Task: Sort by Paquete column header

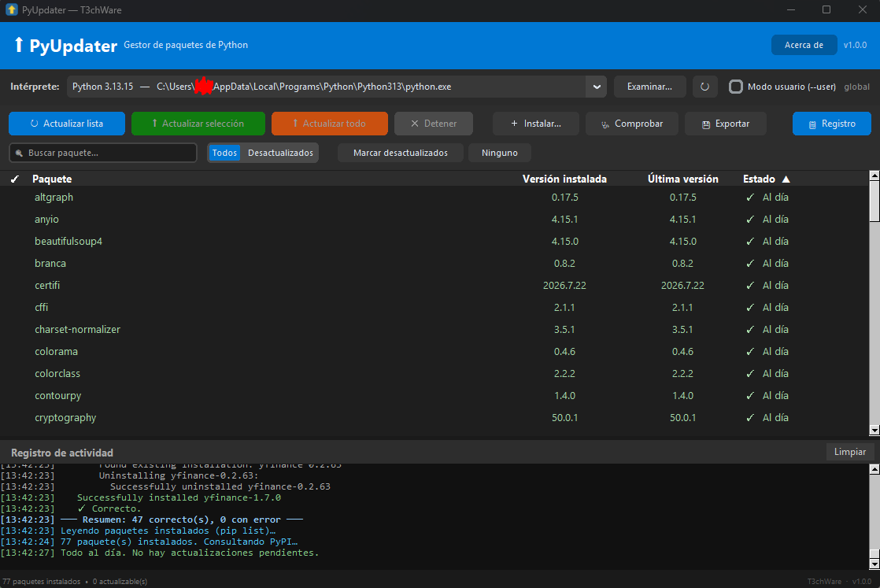Action: click(x=52, y=179)
